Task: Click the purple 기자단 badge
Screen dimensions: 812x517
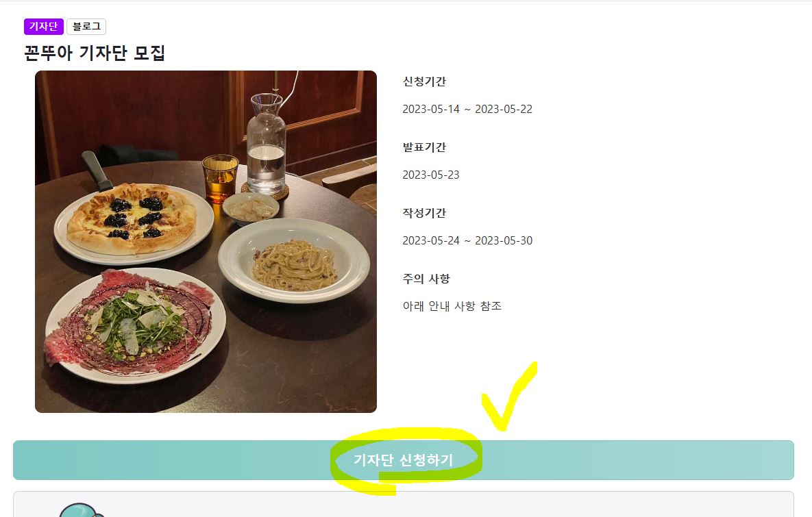Action: [x=43, y=27]
